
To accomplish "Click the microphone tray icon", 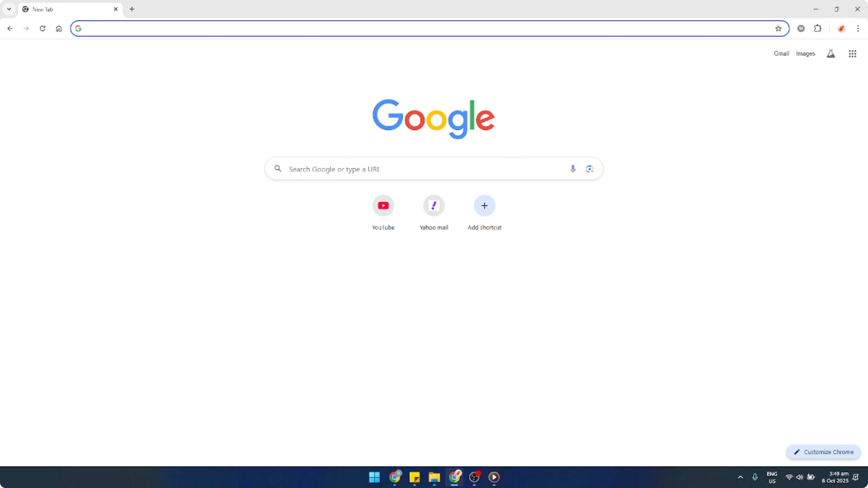I will click(755, 477).
